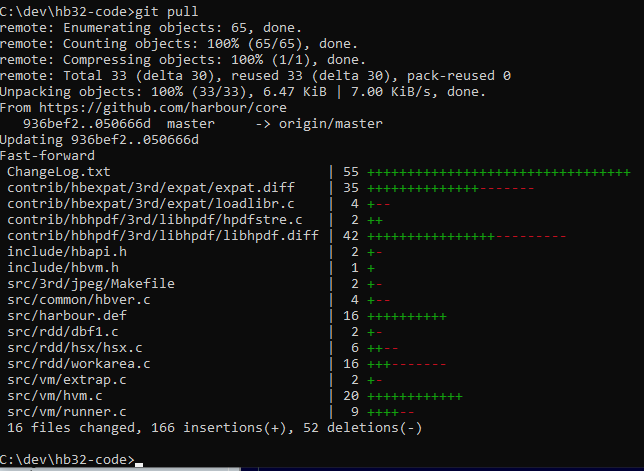Click the contrib/hbexpat expat.diff file path
The width and height of the screenshot is (644, 471).
[x=150, y=187]
